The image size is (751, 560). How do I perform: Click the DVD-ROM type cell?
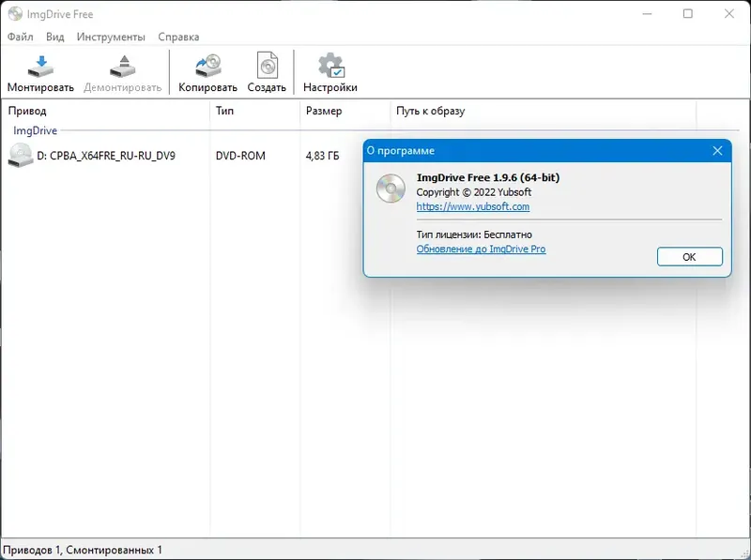point(240,156)
